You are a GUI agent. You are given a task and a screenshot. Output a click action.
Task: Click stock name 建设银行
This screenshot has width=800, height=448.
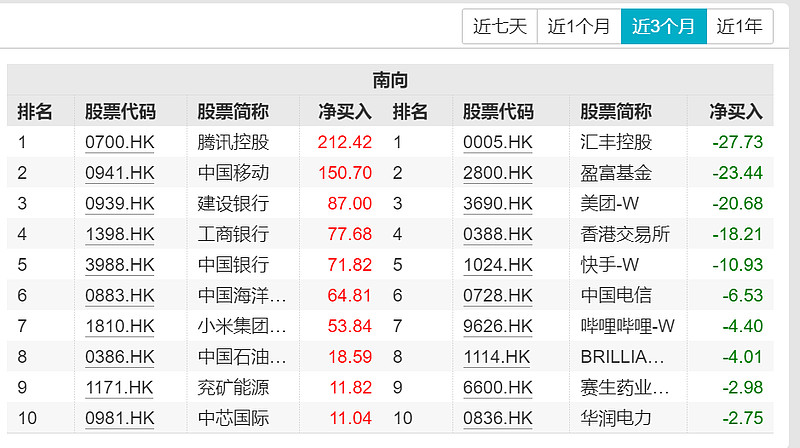point(233,203)
